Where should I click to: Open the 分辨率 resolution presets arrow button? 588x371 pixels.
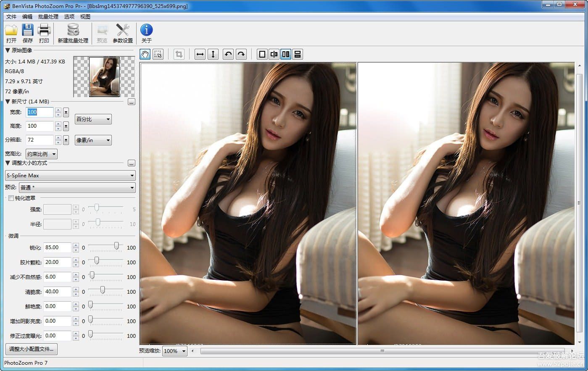point(66,140)
